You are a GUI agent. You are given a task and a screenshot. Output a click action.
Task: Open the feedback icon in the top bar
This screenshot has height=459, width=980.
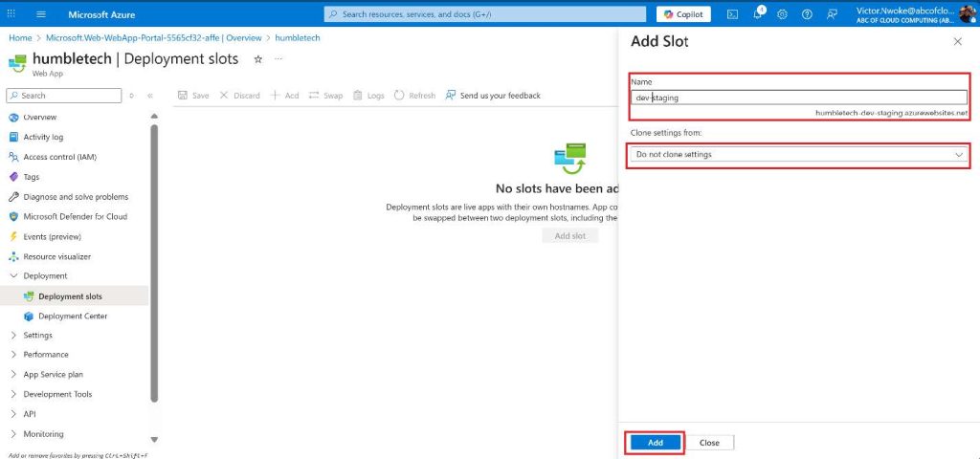(x=832, y=14)
